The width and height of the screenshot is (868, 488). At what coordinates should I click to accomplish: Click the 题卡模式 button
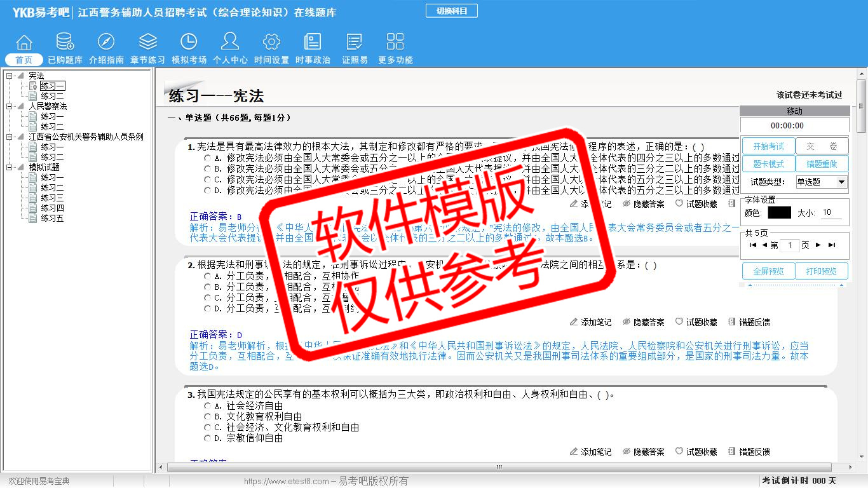tap(769, 164)
